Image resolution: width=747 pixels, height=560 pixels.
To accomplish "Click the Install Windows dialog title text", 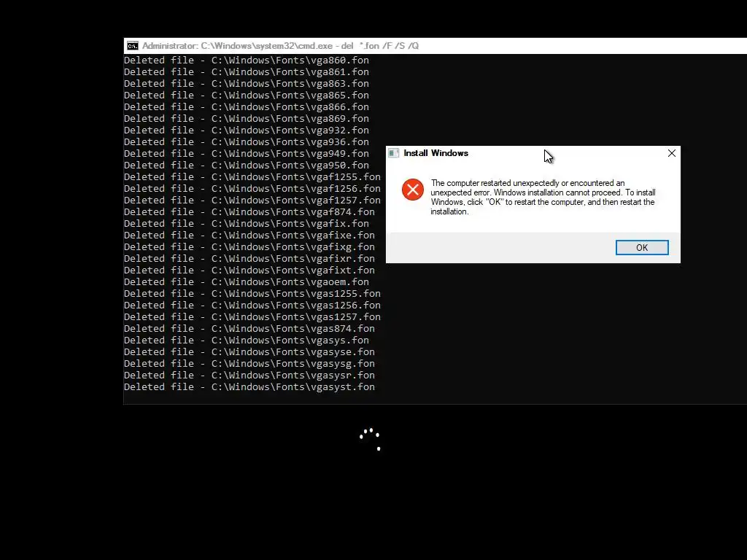I will (436, 153).
